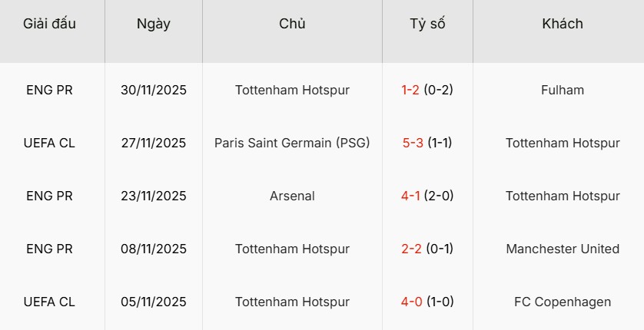Open the Arsenal team link
644x330 pixels.
[292, 196]
